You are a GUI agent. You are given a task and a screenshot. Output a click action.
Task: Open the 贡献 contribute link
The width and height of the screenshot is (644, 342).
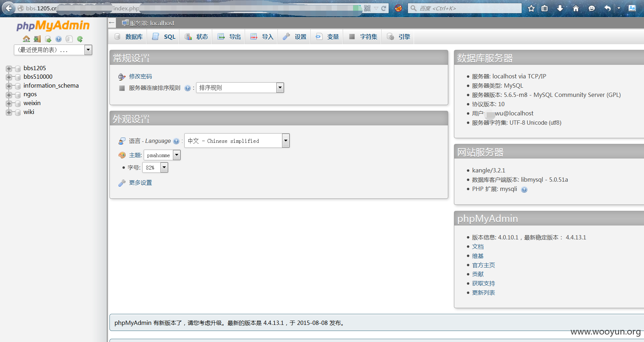click(x=478, y=274)
